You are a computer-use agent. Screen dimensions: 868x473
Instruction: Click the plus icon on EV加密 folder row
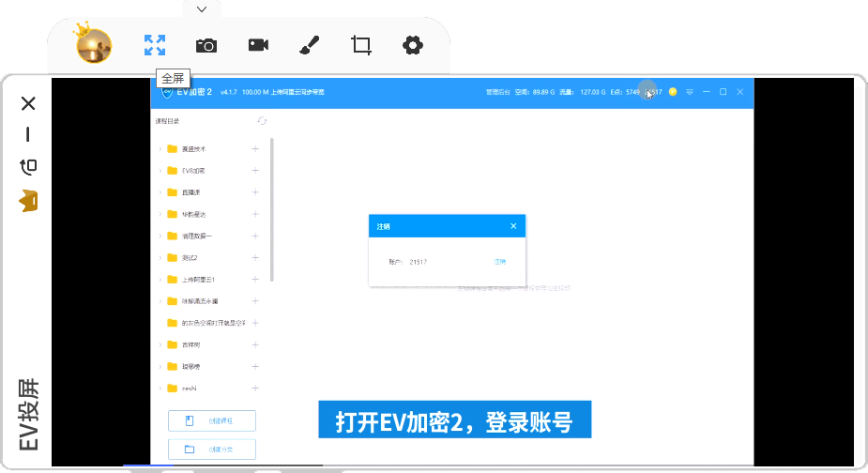tap(255, 171)
